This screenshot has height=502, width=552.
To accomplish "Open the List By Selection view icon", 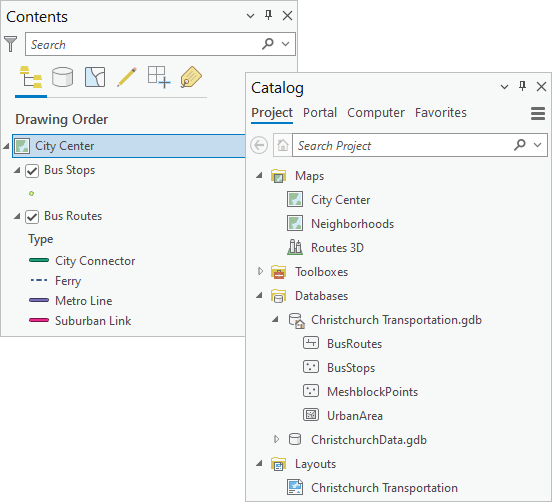I will [x=95, y=77].
